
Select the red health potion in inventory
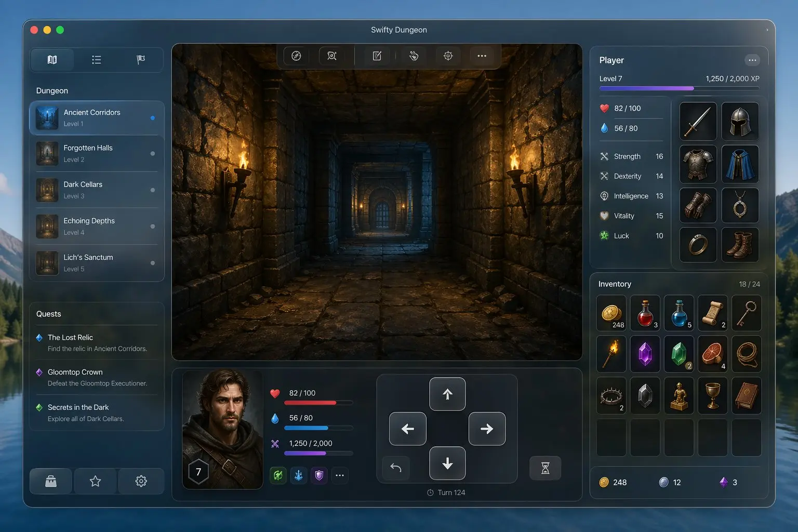pos(645,313)
